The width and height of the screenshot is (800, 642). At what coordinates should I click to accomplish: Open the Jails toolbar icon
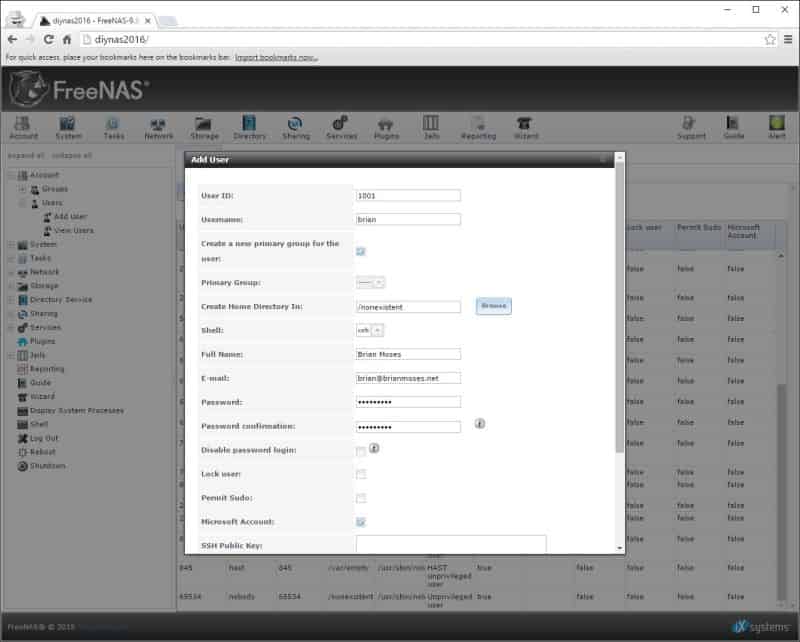click(x=431, y=128)
